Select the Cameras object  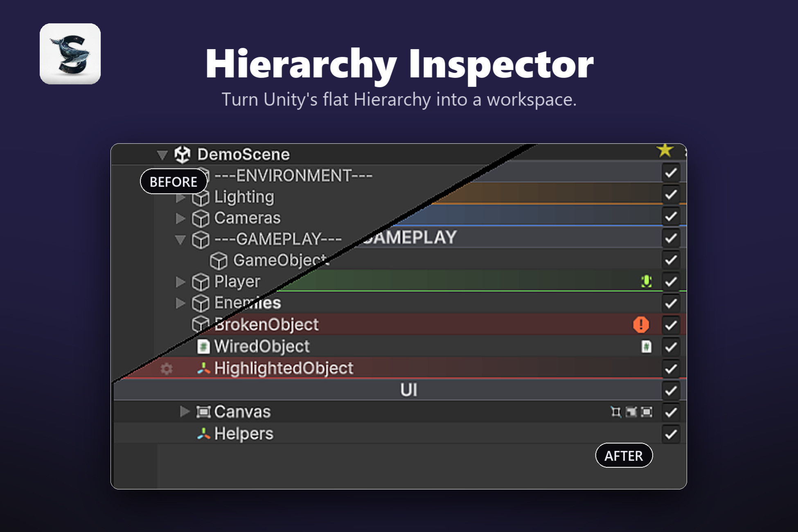(x=247, y=218)
